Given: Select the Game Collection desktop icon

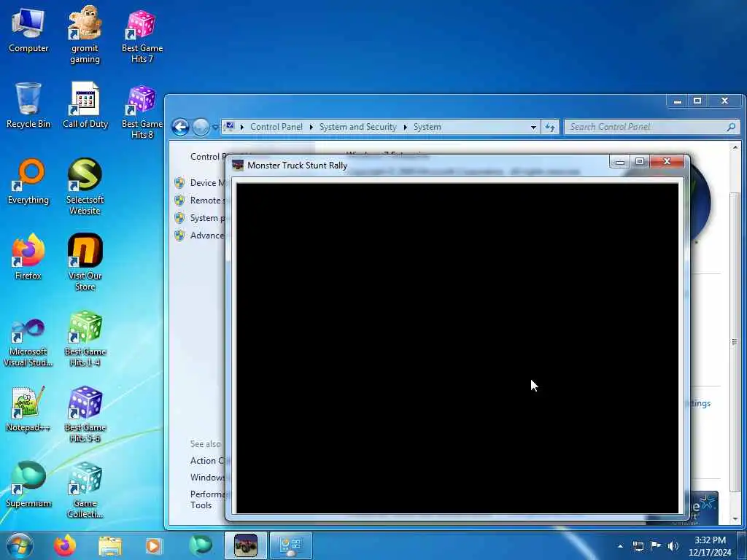Looking at the screenshot, I should [85, 491].
